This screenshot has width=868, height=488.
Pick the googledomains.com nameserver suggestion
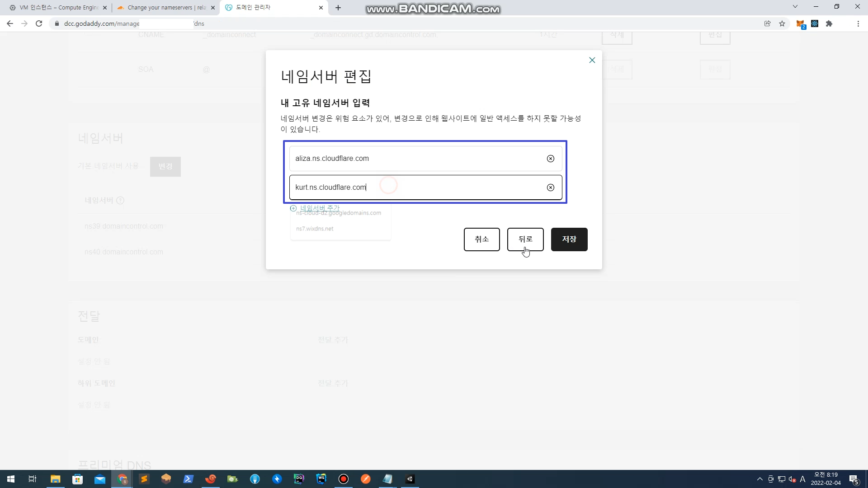(339, 214)
